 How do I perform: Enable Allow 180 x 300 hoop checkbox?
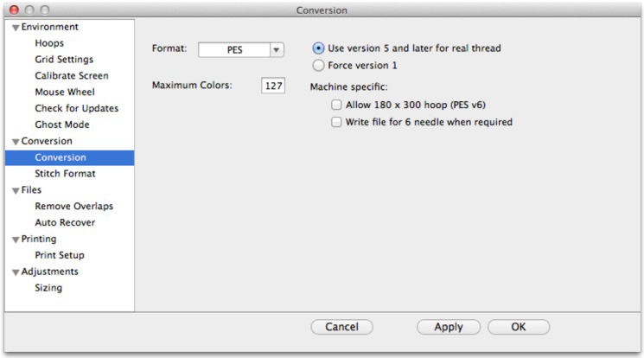[336, 105]
